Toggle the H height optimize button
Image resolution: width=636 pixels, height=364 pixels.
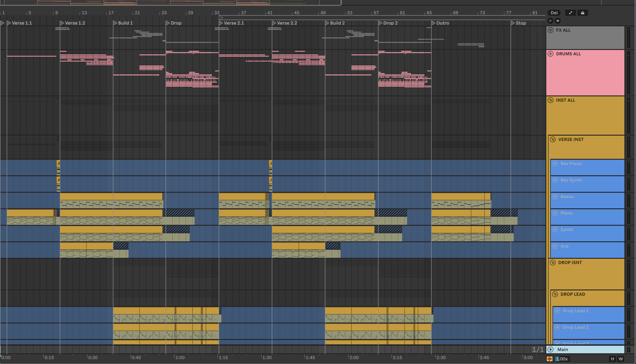pyautogui.click(x=613, y=359)
